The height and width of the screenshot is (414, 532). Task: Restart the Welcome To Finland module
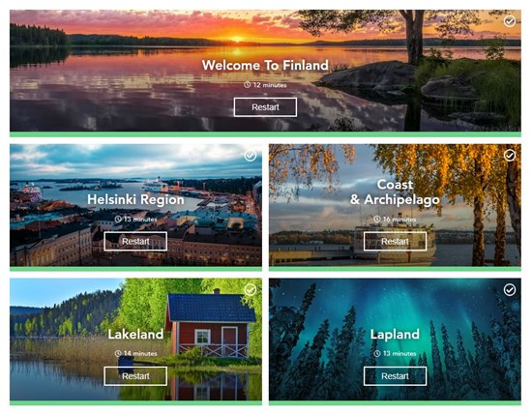tap(265, 107)
